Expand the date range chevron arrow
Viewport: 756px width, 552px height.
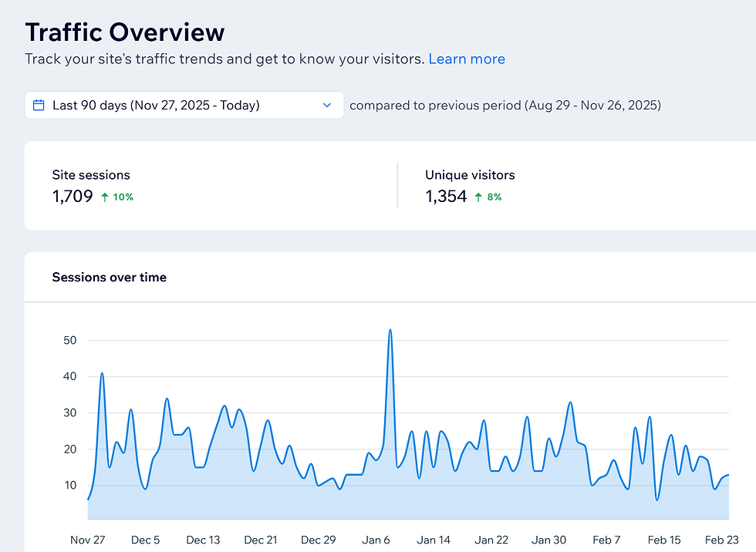point(327,106)
